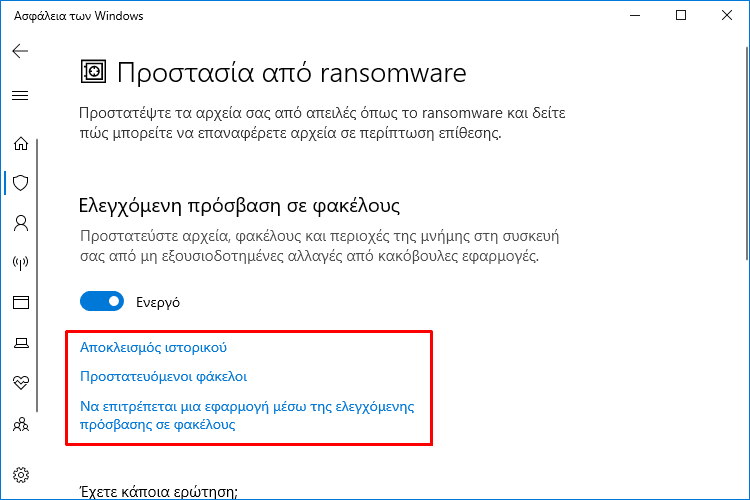Close the Ασφάλεια των Windows window
The height and width of the screenshot is (500, 750).
[x=727, y=15]
